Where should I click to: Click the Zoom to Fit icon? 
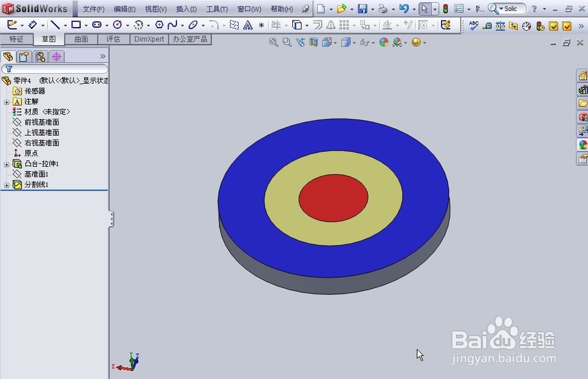pos(274,42)
